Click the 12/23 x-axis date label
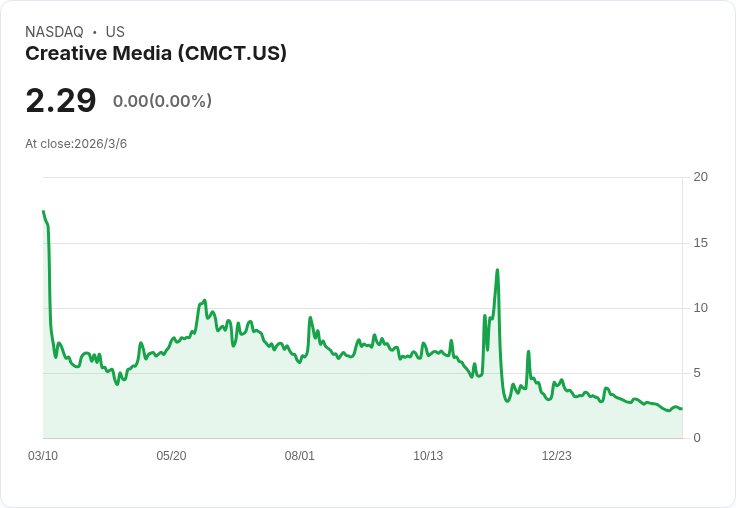736x508 pixels. (x=557, y=455)
